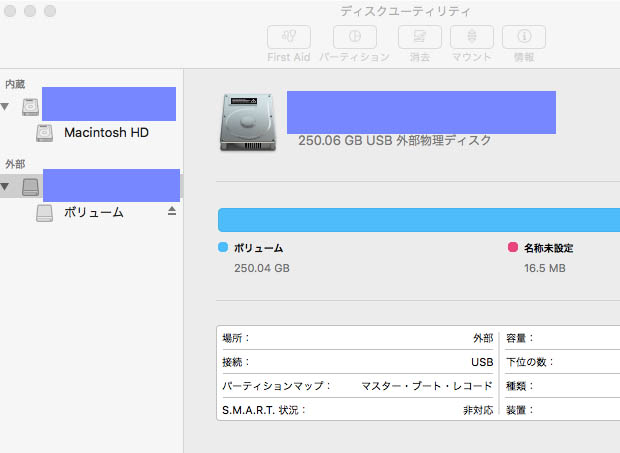Select Macintosh HD in the sidebar
The image size is (620, 453).
click(105, 132)
